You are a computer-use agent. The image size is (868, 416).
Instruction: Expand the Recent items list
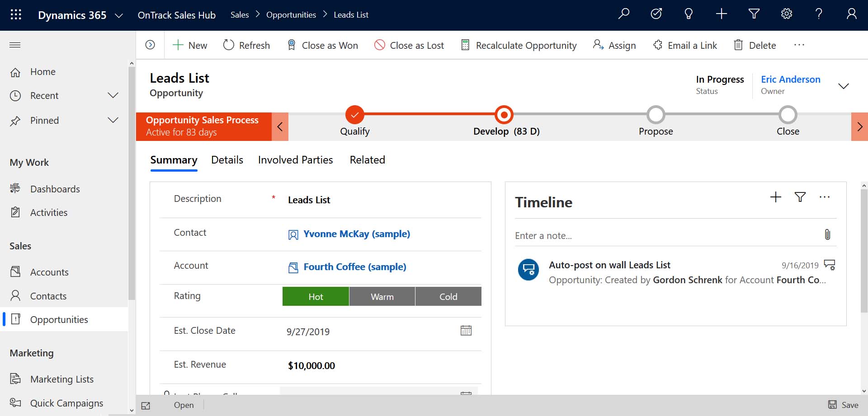coord(113,95)
